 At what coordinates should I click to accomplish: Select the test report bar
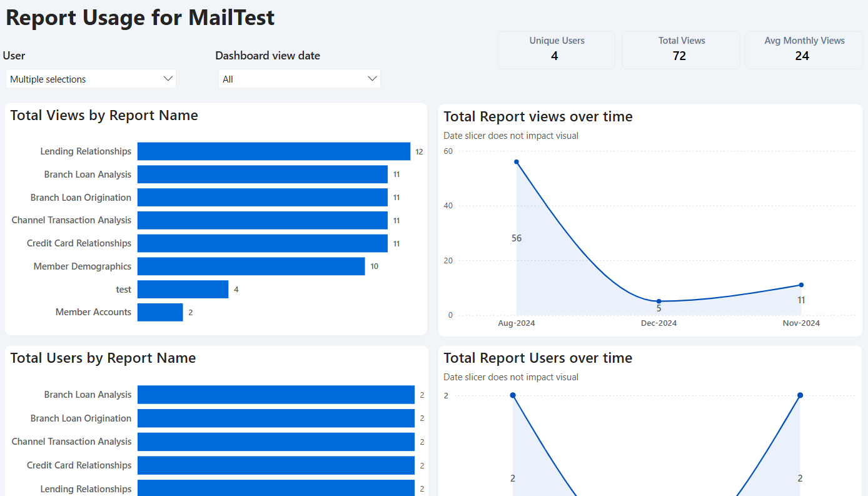(183, 290)
